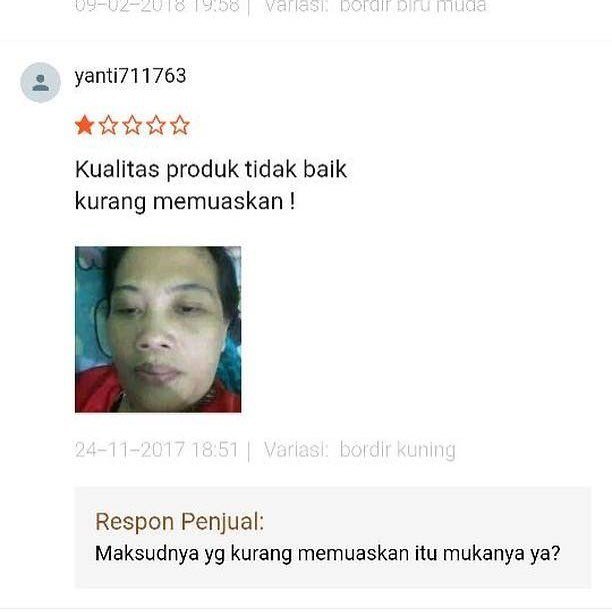The width and height of the screenshot is (612, 612).
Task: Select the 'bordir kuning' variation text
Action: pyautogui.click(x=398, y=450)
